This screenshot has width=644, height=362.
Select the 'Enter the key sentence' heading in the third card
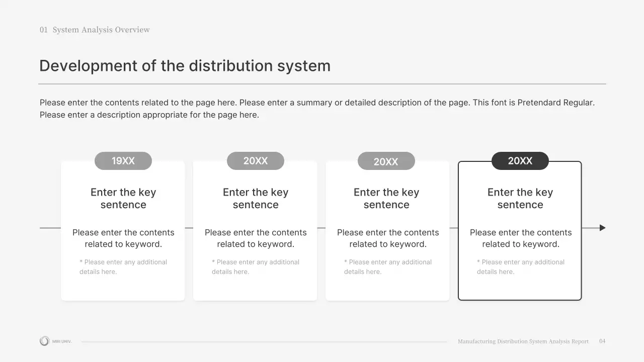click(x=386, y=199)
